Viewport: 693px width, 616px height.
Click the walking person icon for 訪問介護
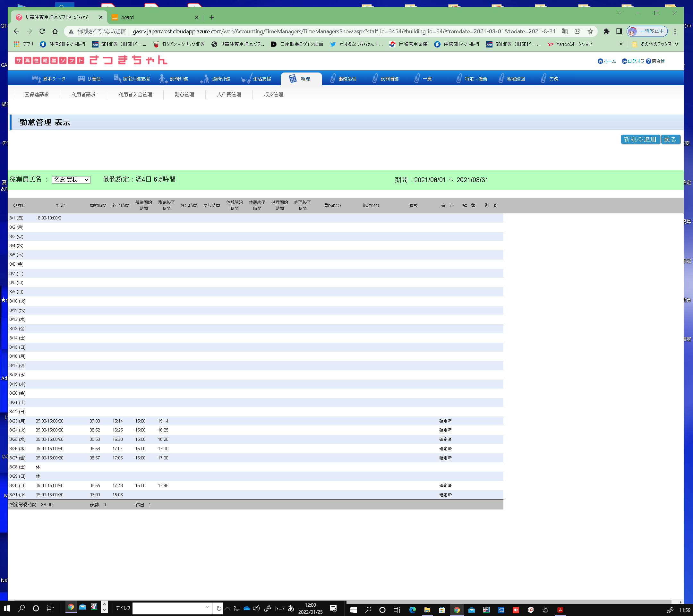tap(163, 79)
